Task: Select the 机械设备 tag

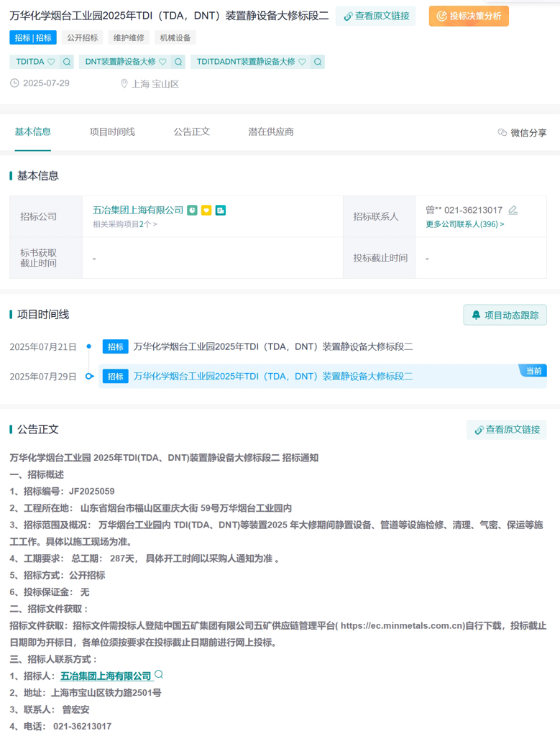Action: point(175,37)
